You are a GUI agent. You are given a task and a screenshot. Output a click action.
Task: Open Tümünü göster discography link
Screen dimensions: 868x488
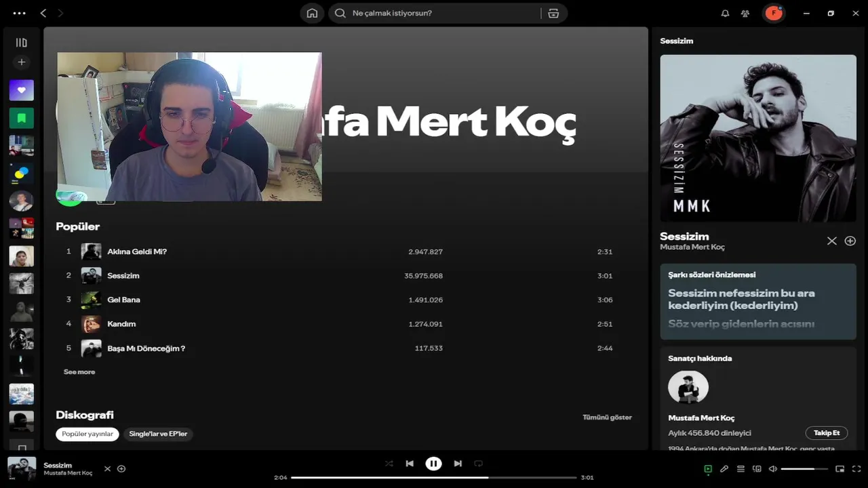(x=607, y=418)
